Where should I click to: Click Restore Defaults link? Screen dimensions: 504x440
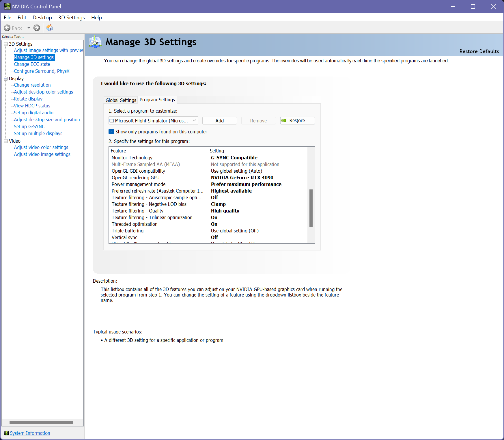pyautogui.click(x=479, y=51)
